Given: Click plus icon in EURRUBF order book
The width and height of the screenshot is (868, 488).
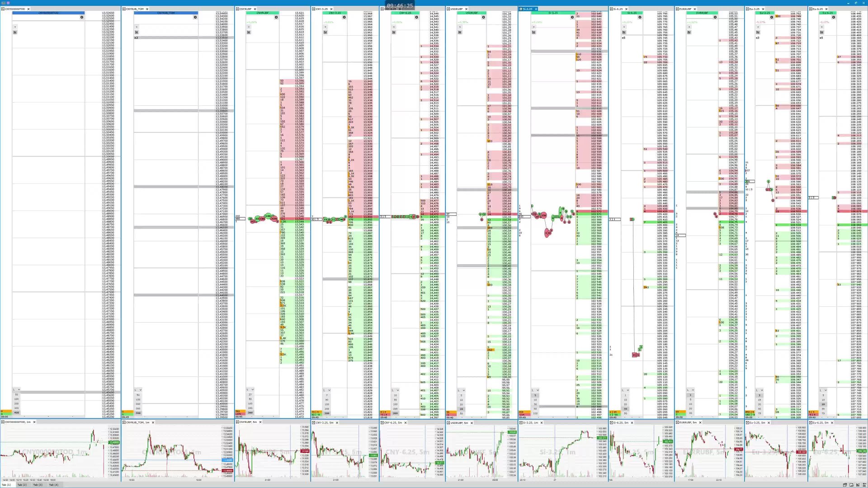Looking at the screenshot, I should tap(689, 27).
